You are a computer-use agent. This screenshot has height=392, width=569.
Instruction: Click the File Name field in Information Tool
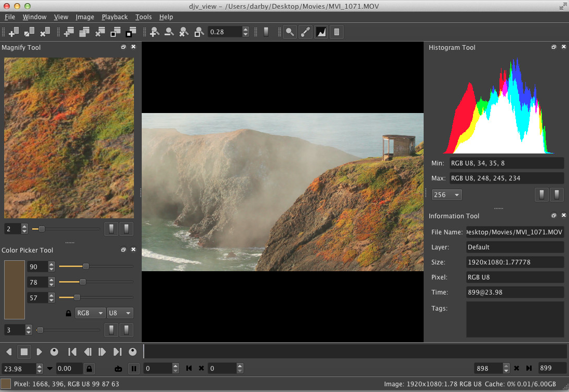point(514,232)
